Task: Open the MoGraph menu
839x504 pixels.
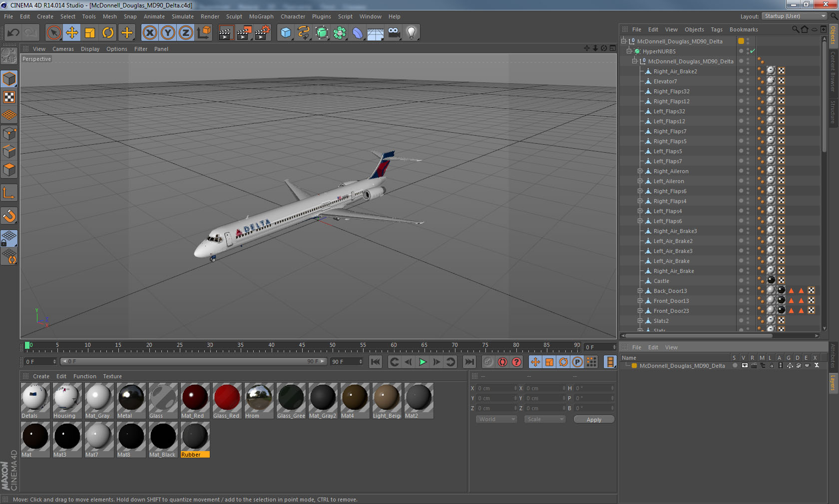Action: (261, 16)
